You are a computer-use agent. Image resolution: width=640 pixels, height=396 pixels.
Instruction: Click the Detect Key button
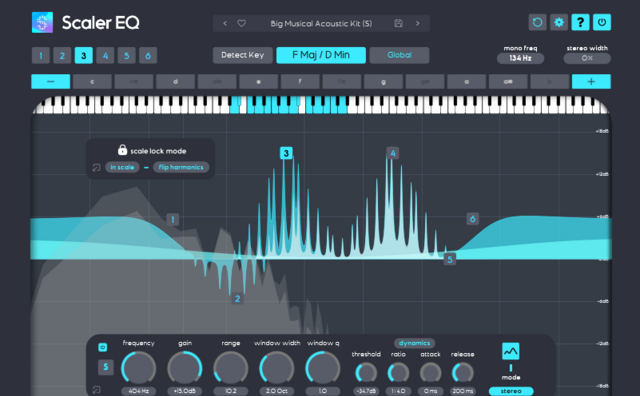tap(242, 55)
